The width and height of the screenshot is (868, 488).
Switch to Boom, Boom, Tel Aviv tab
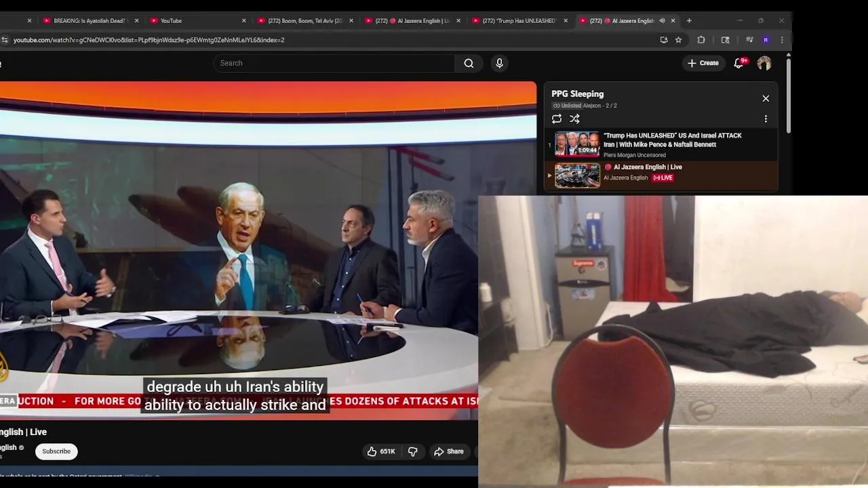[304, 20]
